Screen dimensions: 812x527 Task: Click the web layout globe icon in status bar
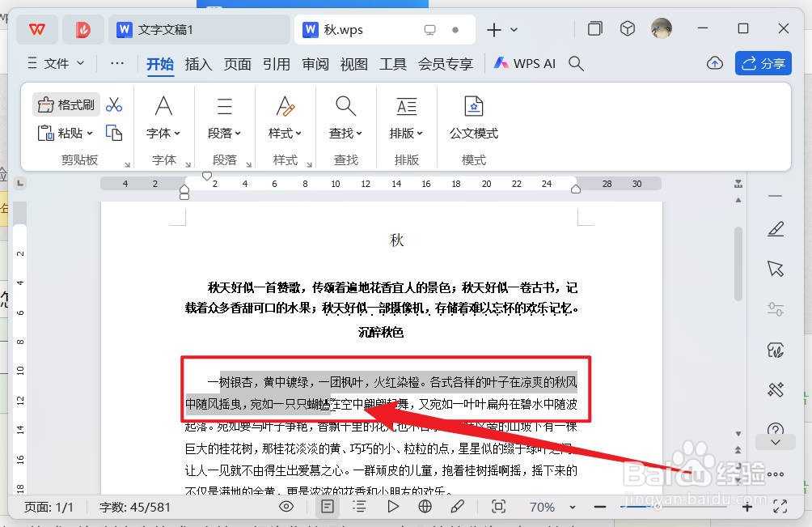(425, 507)
